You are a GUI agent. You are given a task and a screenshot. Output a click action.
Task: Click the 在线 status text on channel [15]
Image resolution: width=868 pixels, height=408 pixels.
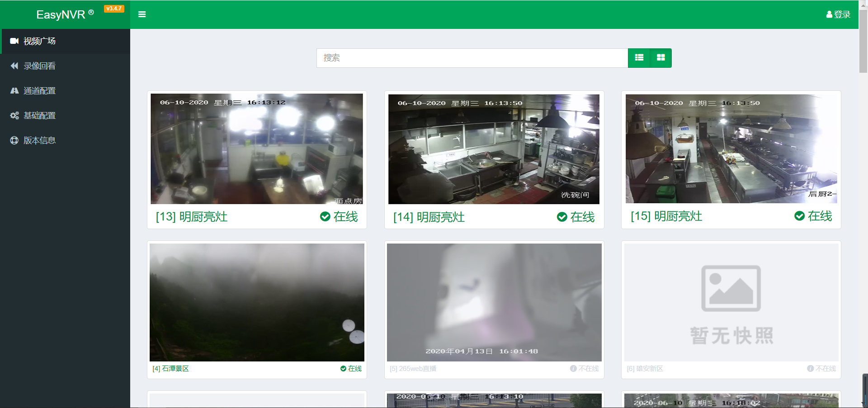(x=820, y=216)
